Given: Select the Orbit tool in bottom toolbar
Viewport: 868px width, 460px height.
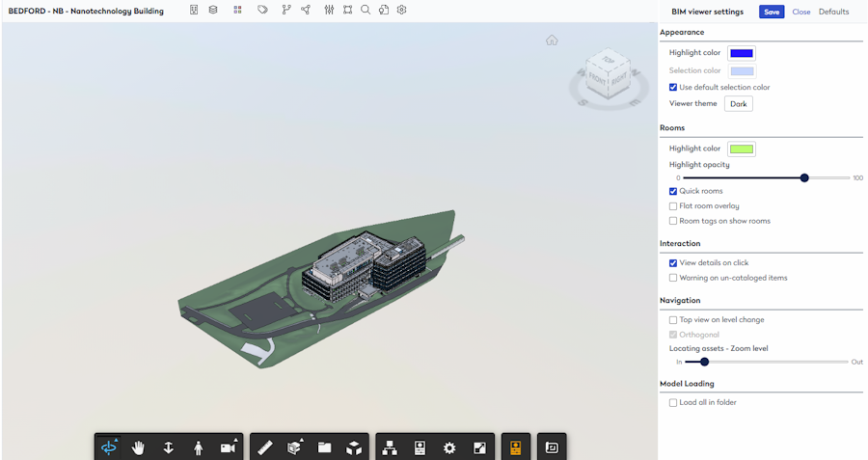Looking at the screenshot, I should pyautogui.click(x=109, y=447).
